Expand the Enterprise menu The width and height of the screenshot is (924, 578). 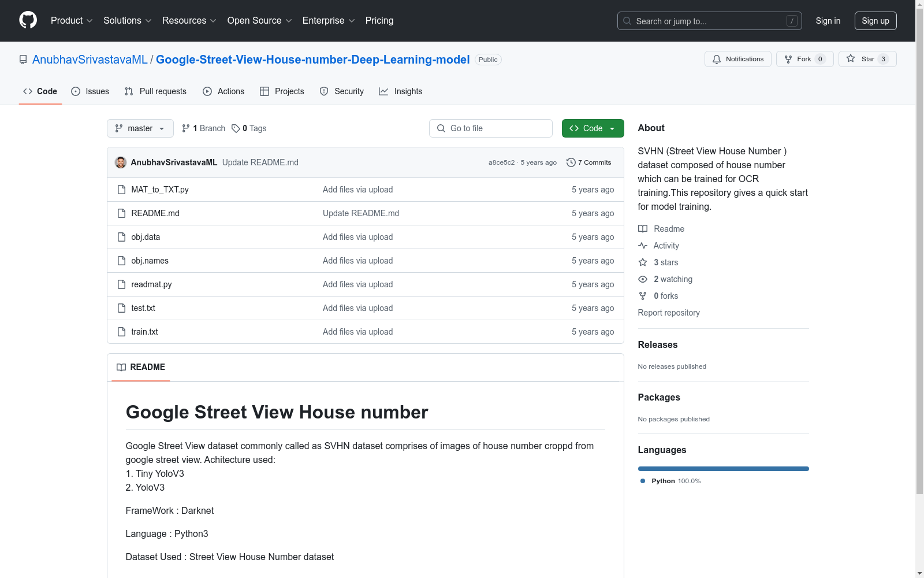click(329, 20)
